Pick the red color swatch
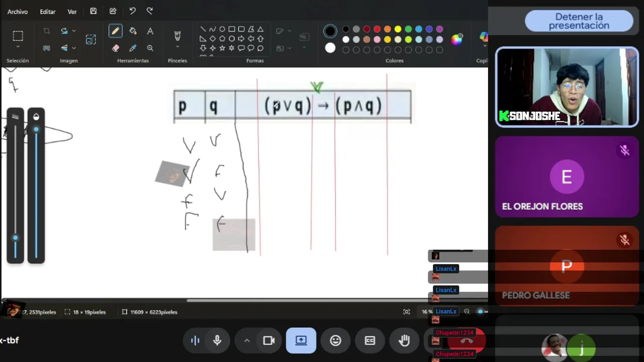Image resolution: width=644 pixels, height=362 pixels. click(377, 29)
